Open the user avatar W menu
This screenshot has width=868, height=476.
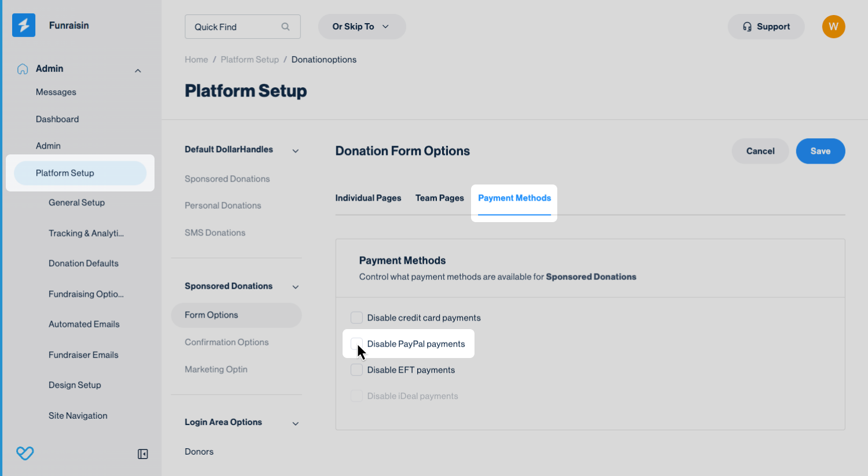click(833, 27)
